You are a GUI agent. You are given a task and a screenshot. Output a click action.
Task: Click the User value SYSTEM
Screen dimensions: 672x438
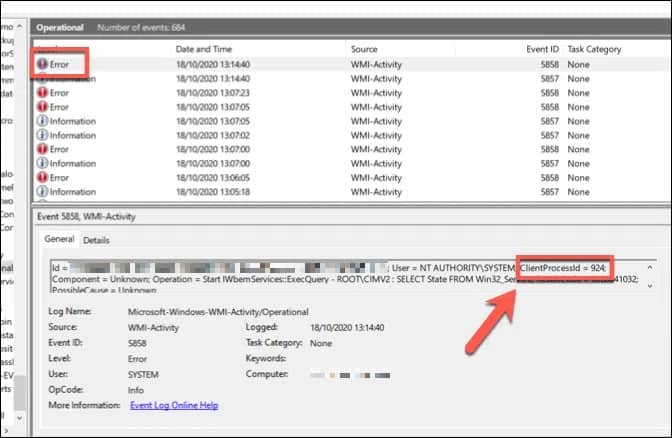143,375
